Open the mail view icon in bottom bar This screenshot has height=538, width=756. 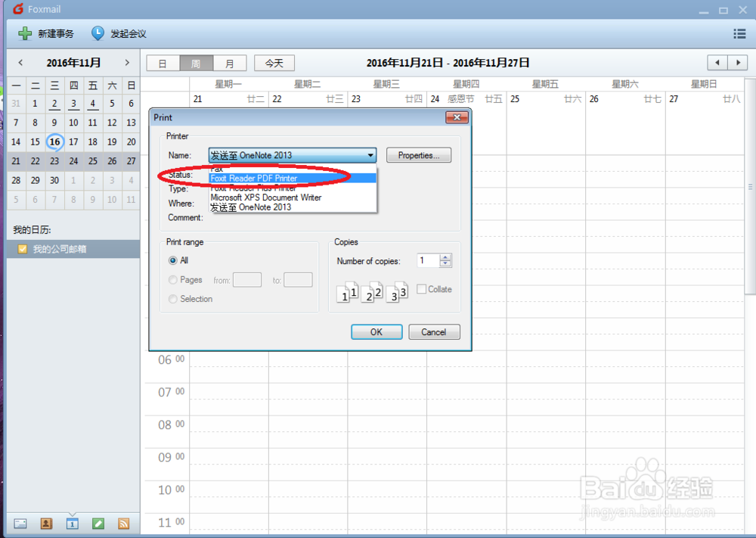20,524
